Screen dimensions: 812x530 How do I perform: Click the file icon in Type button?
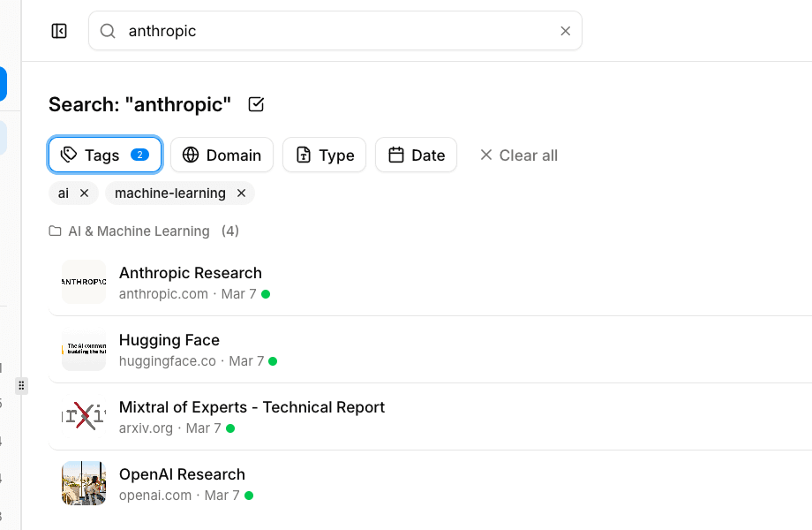[x=304, y=155]
